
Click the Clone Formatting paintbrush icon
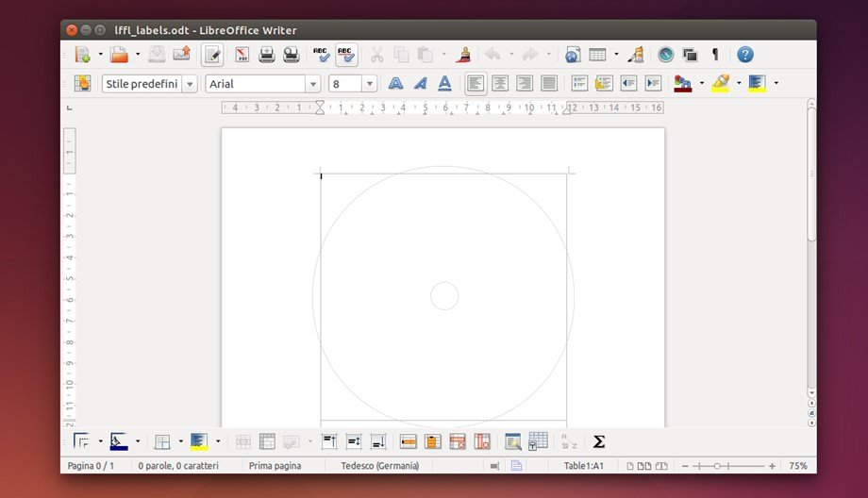pyautogui.click(x=462, y=55)
